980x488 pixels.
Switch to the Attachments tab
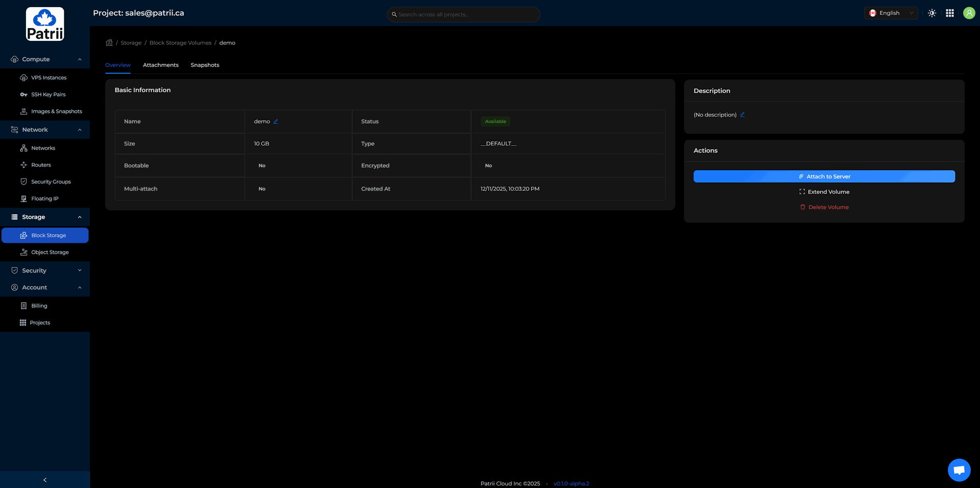[x=160, y=65]
